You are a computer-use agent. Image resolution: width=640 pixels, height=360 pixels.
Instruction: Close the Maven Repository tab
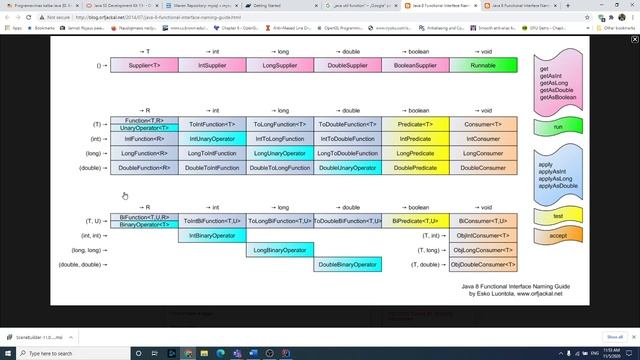click(236, 6)
